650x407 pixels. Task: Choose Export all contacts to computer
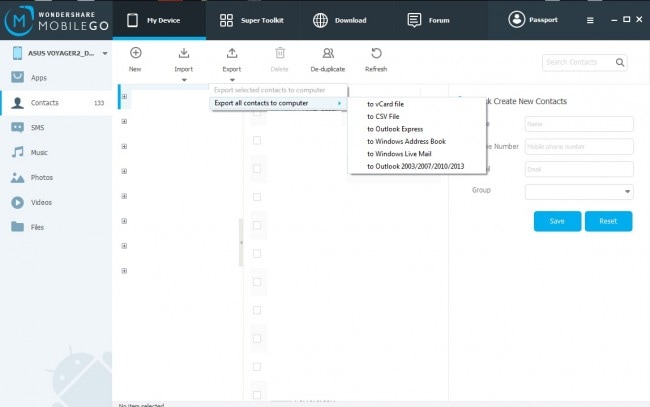(278, 103)
